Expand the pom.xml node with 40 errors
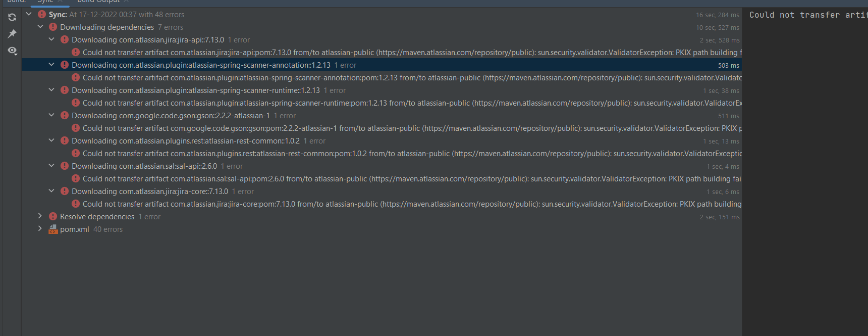Viewport: 868px width, 336px height. (40, 229)
